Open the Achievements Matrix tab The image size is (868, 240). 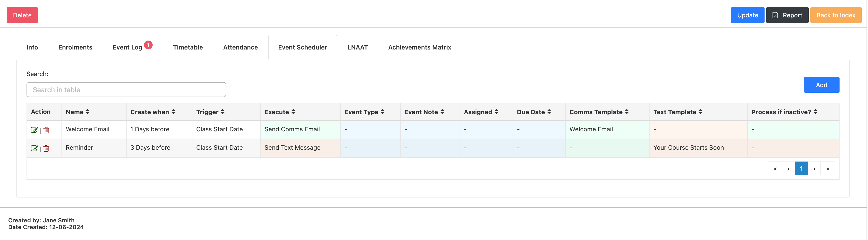click(420, 47)
